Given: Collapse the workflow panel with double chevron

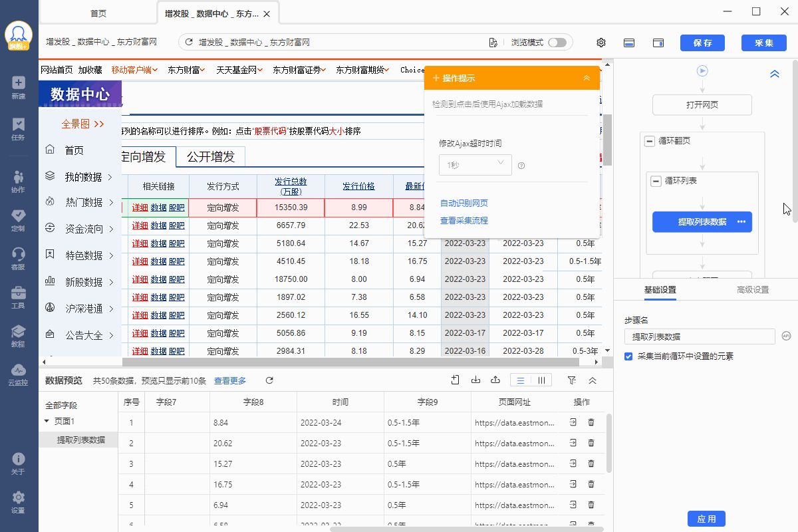Looking at the screenshot, I should point(775,74).
